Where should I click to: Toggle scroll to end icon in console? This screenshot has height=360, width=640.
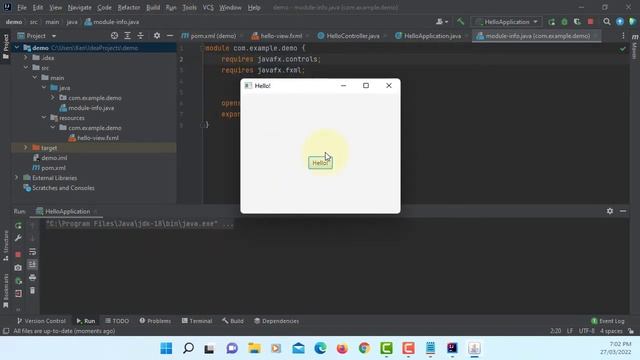pos(33,265)
